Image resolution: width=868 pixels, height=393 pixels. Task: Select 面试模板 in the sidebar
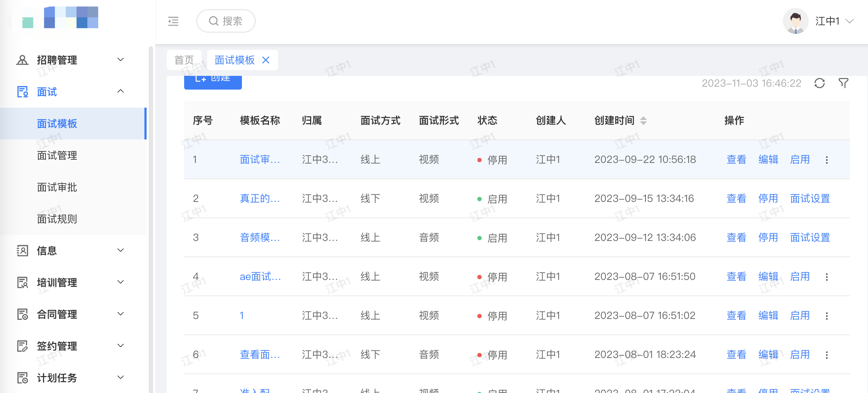coord(73,124)
